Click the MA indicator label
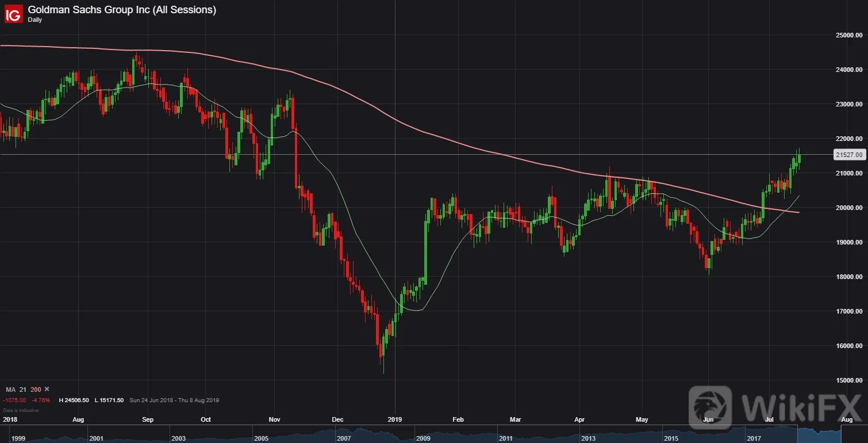Viewport: 868px width, 443px height. (10, 389)
